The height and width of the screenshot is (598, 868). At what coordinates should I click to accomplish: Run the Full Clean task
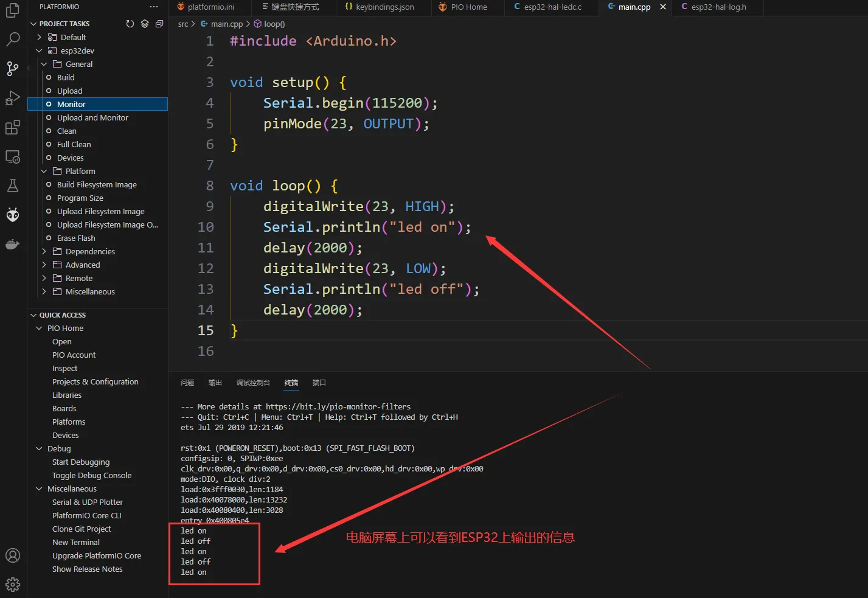74,144
